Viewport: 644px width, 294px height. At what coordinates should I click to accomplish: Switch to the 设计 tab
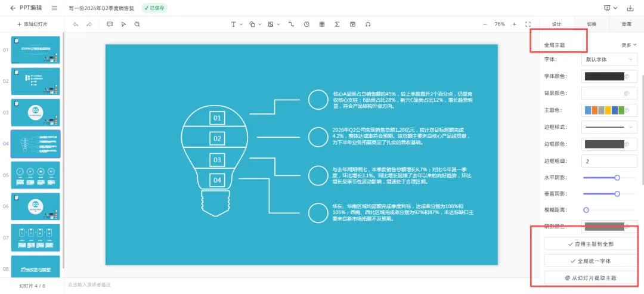pyautogui.click(x=556, y=24)
